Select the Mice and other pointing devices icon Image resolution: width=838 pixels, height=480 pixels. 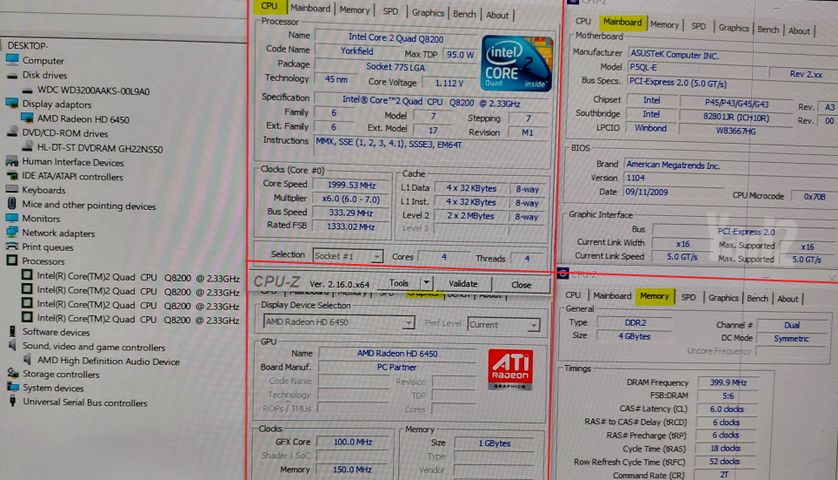(12, 204)
